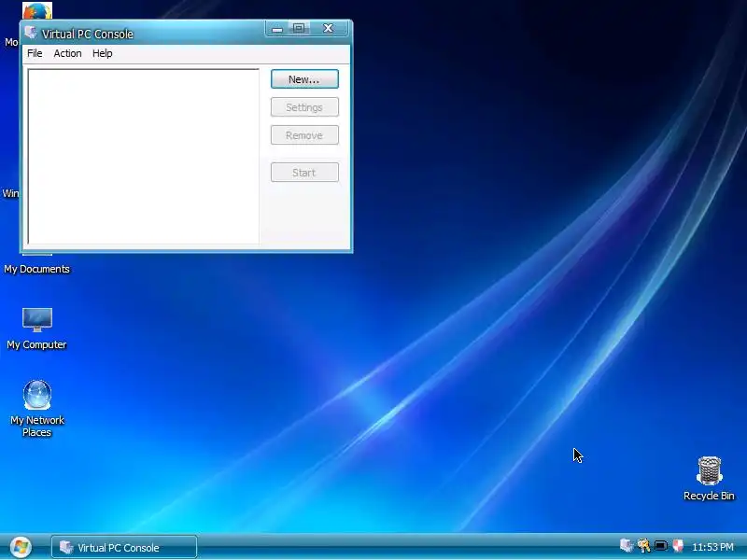Open the Action menu
747x560 pixels.
click(x=67, y=53)
